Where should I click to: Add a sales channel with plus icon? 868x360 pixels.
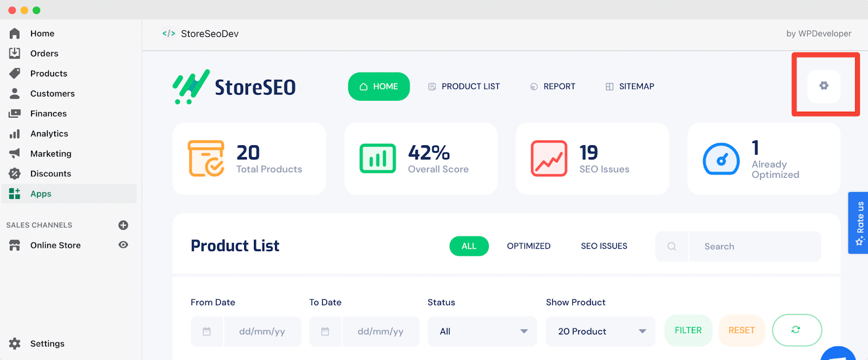[x=123, y=225]
